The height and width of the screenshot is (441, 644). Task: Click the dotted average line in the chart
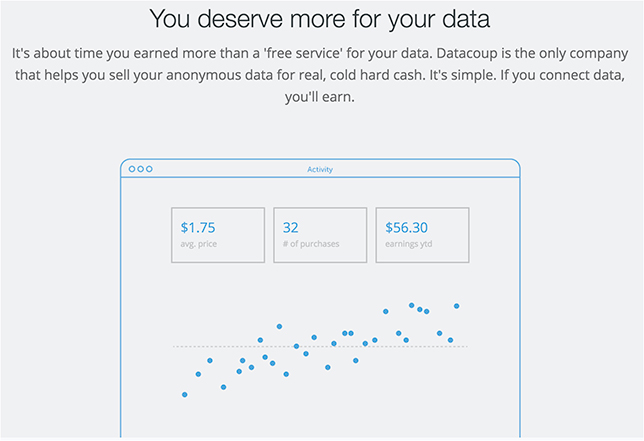(x=320, y=347)
